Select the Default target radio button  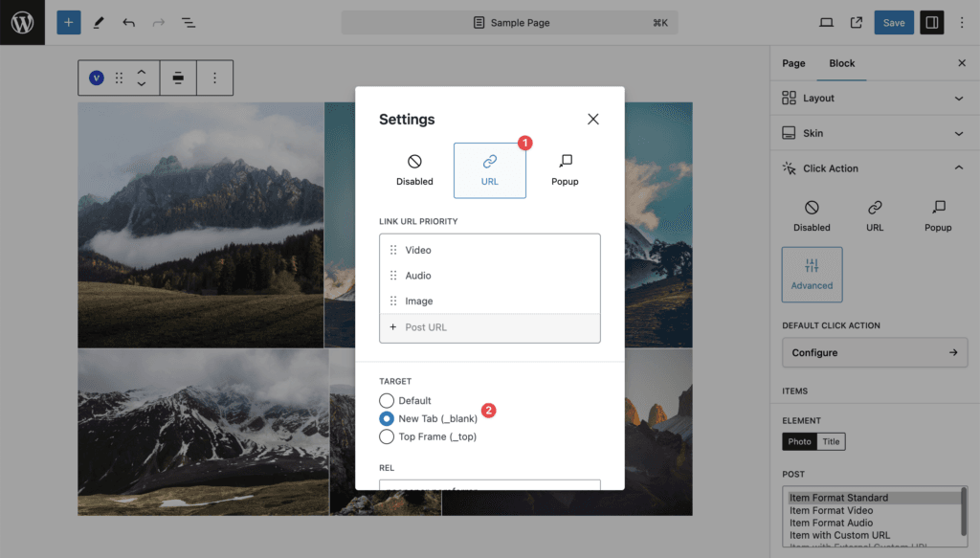pyautogui.click(x=387, y=400)
